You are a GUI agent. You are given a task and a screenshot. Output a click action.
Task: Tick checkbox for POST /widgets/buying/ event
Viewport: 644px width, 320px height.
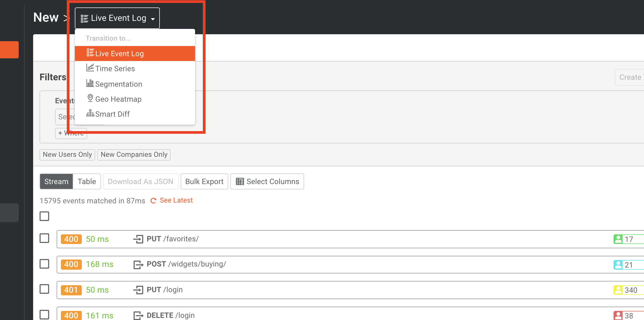click(x=44, y=264)
